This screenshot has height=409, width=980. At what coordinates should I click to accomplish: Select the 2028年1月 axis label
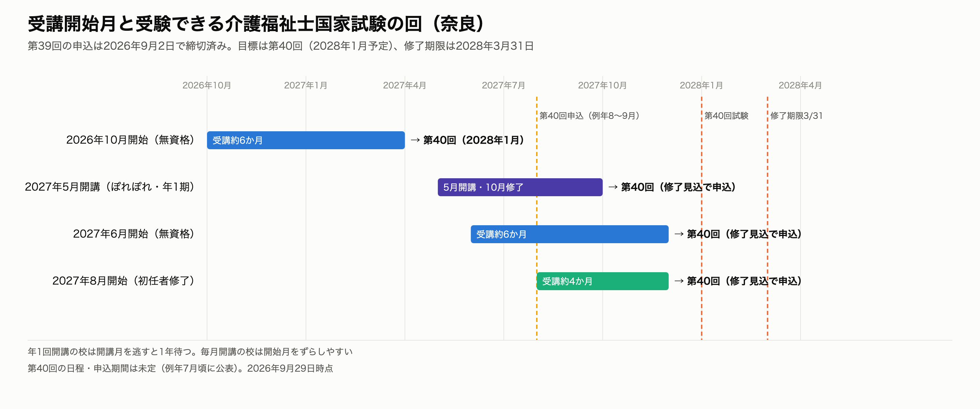[x=701, y=85]
